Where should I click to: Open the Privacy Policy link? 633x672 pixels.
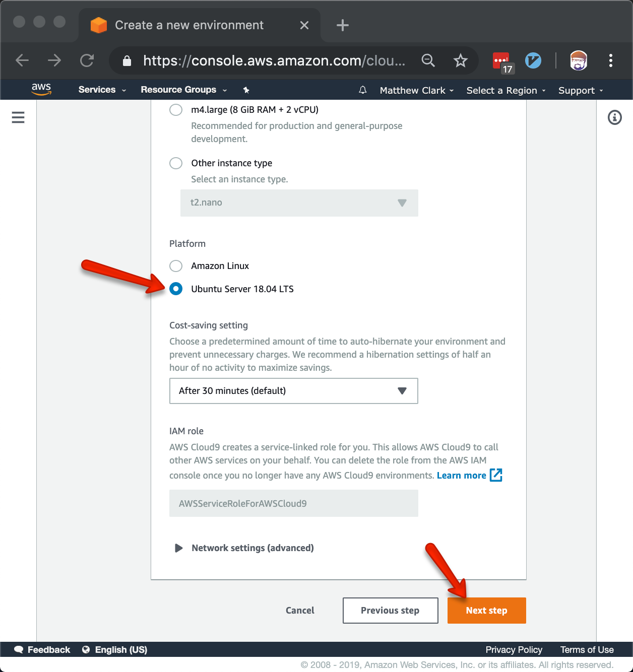514,649
